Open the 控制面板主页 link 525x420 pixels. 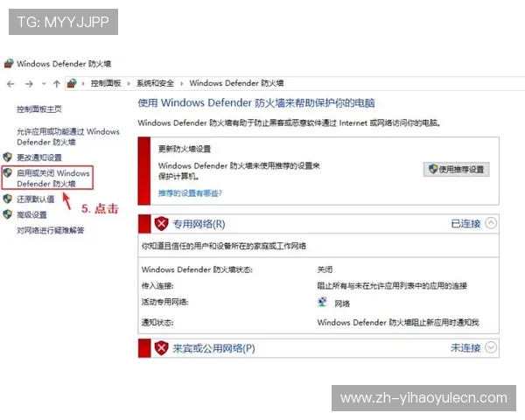click(39, 109)
